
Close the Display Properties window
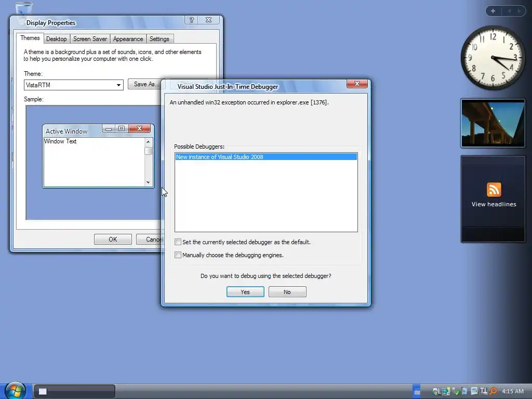point(209,20)
